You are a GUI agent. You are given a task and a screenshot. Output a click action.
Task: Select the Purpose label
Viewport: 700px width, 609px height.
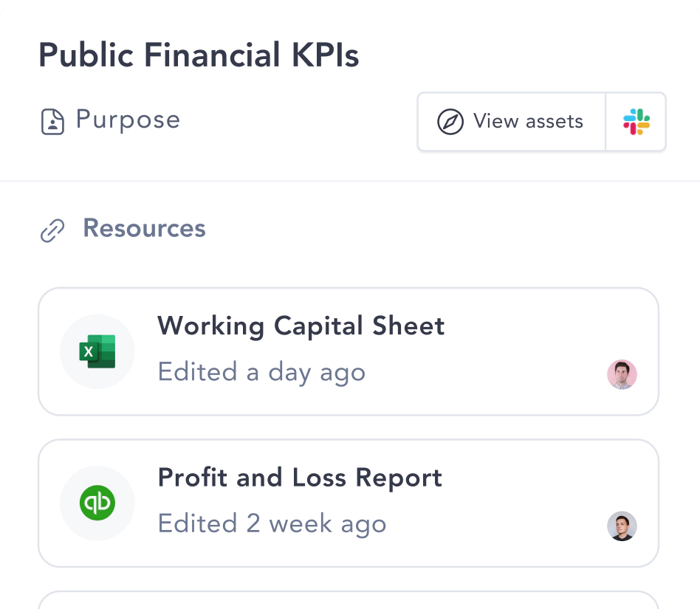coord(128,120)
